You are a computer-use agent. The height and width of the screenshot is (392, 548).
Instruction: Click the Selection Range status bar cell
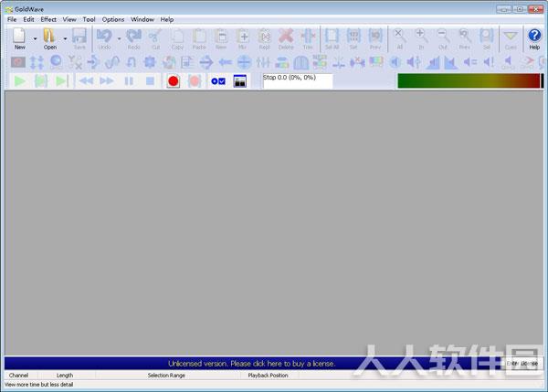click(x=166, y=376)
